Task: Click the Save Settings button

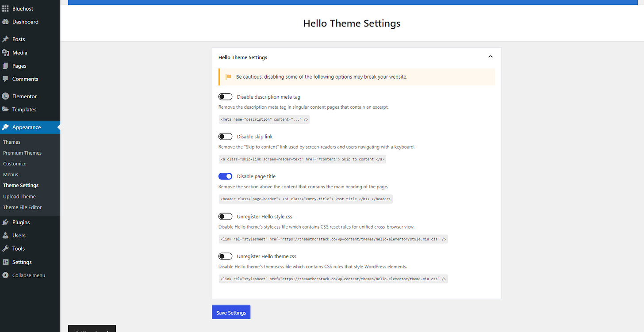Action: tap(231, 313)
